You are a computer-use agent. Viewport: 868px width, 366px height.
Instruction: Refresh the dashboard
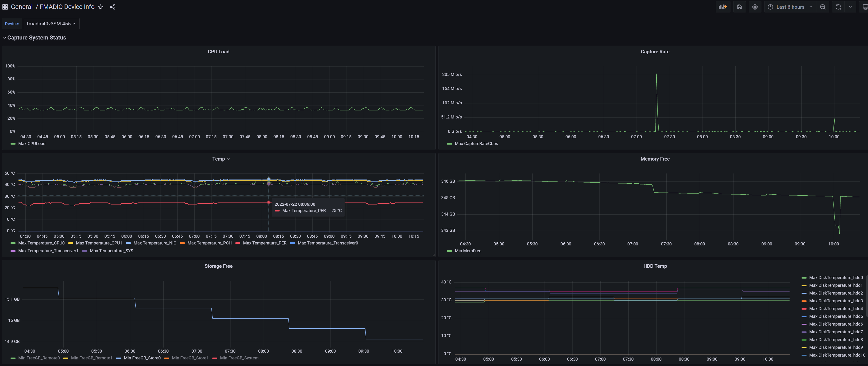point(838,7)
